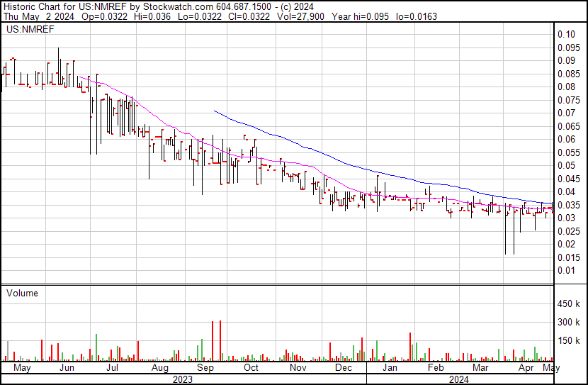Click the Oct month label

click(x=251, y=368)
